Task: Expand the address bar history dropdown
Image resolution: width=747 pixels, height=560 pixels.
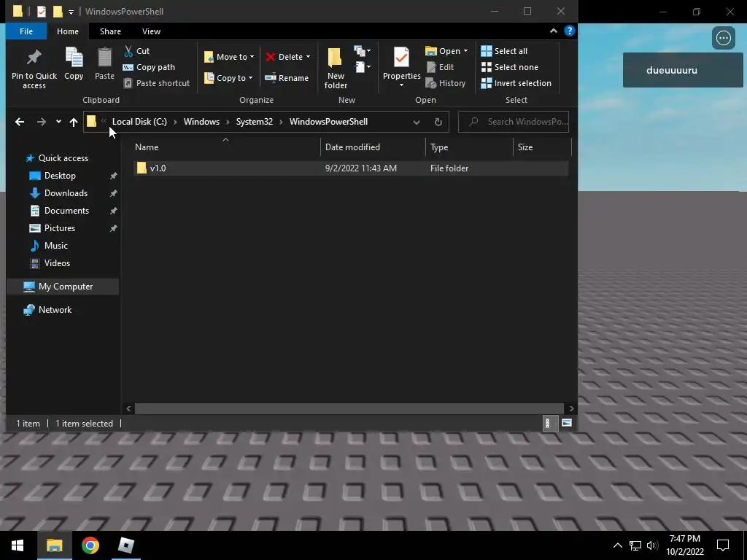Action: (x=417, y=122)
